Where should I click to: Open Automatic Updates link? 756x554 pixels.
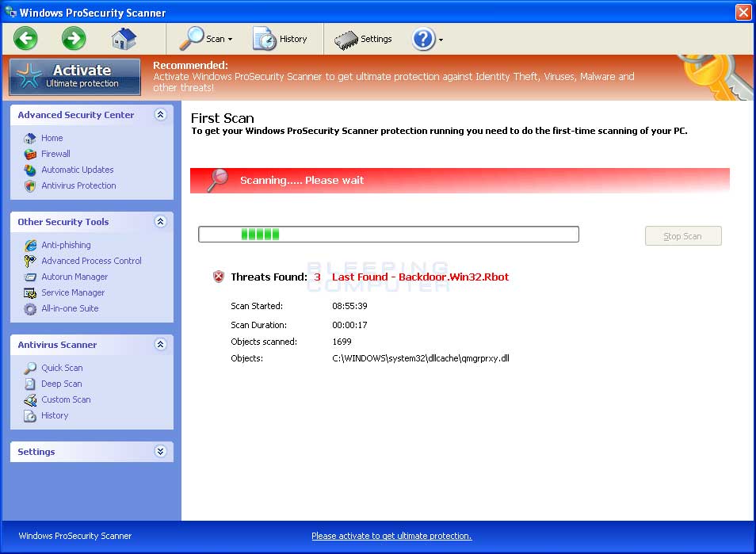(78, 170)
